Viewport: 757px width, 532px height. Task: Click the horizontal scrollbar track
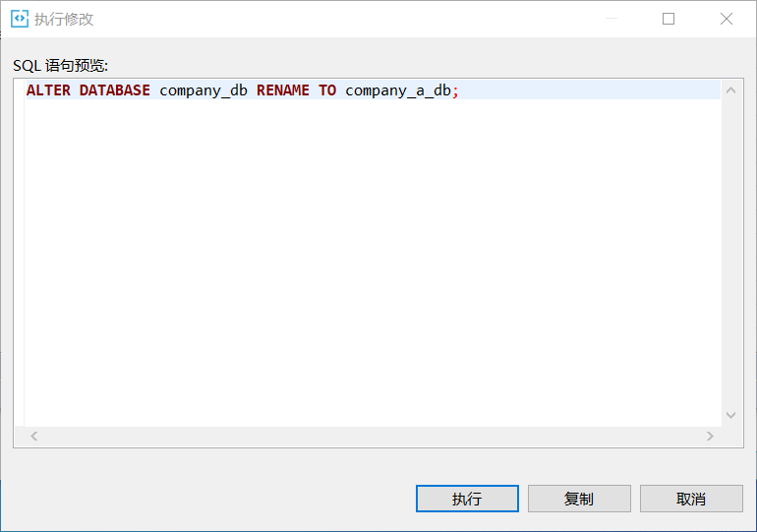(x=374, y=436)
